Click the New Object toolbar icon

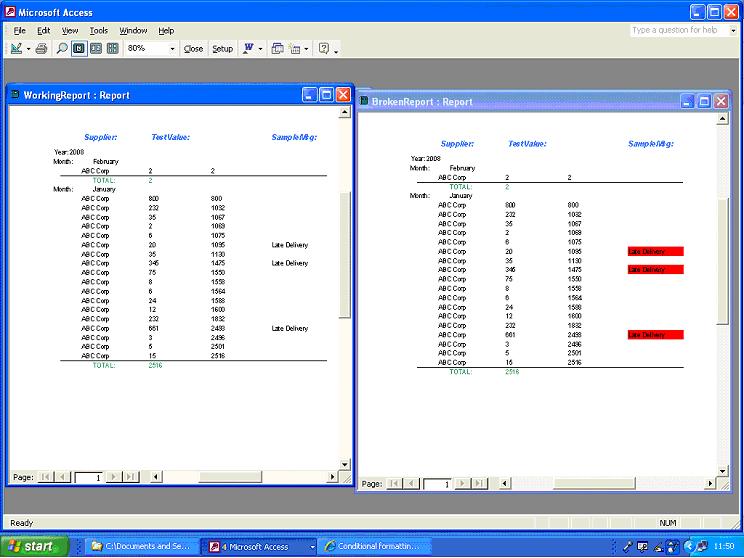point(295,48)
